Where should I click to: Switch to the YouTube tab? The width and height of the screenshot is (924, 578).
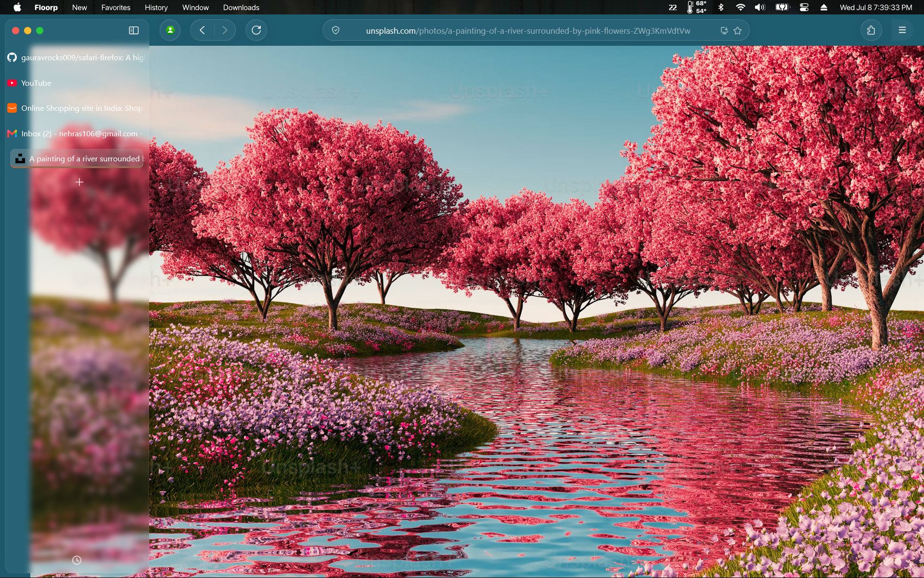pyautogui.click(x=77, y=83)
